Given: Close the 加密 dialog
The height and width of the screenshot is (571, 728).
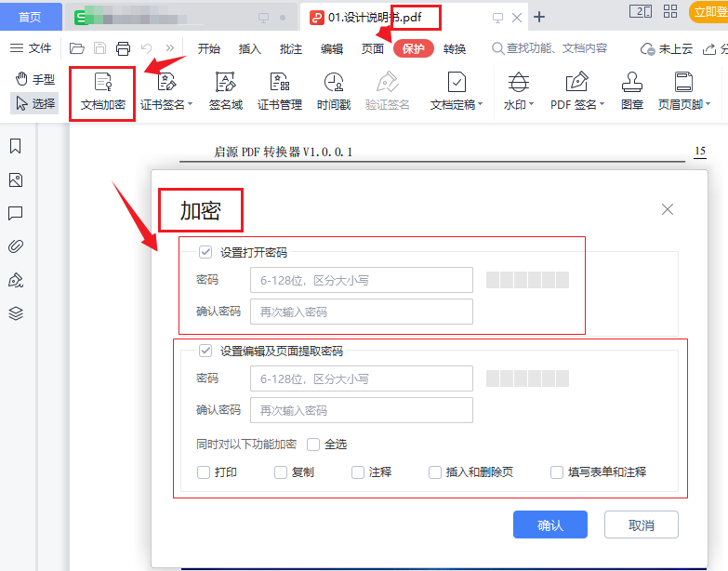Looking at the screenshot, I should (x=668, y=209).
